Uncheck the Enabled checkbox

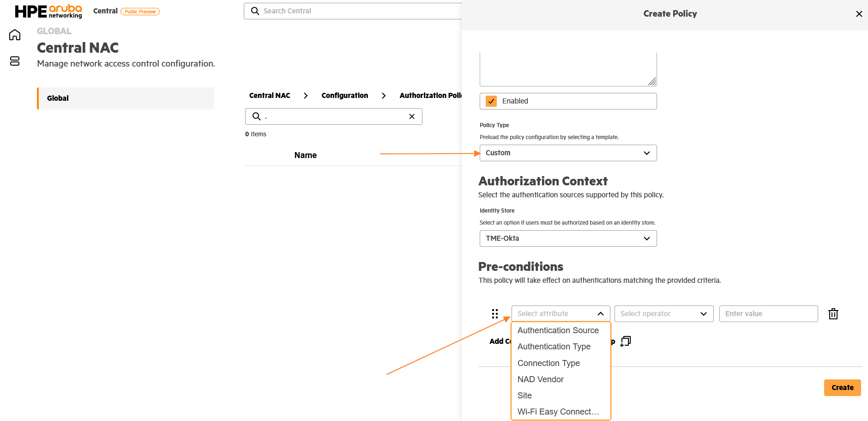491,101
